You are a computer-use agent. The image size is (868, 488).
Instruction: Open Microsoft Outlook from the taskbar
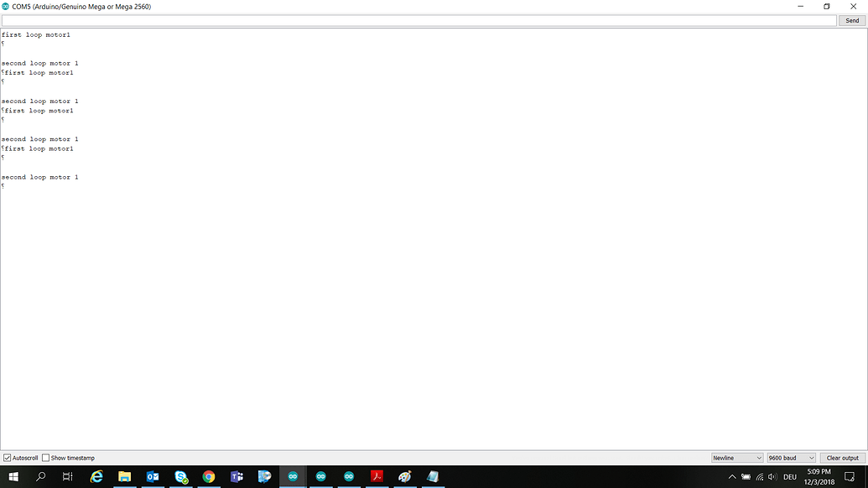click(x=153, y=476)
